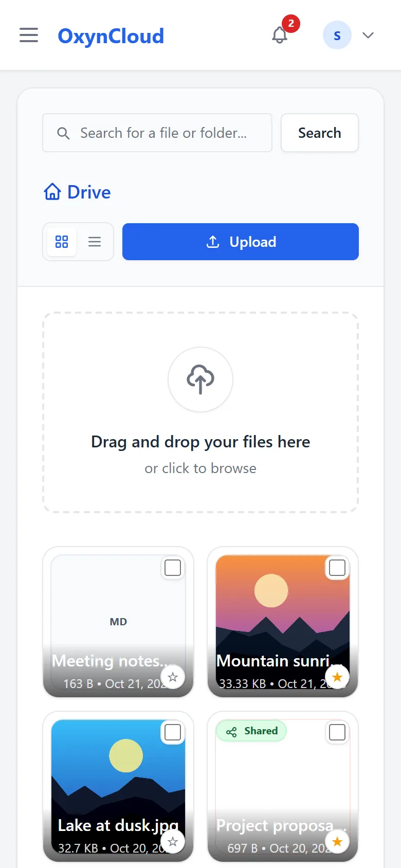
Task: Click the Upload button
Action: tap(241, 242)
